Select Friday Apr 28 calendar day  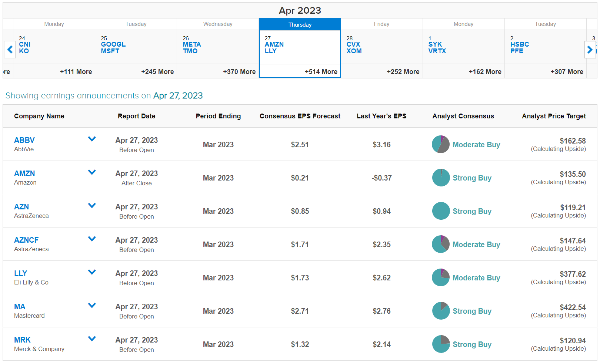tap(382, 48)
